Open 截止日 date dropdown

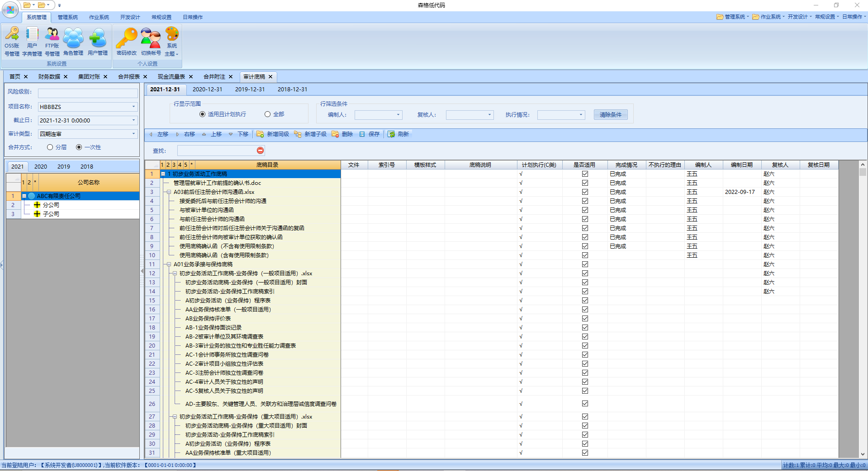pos(133,120)
